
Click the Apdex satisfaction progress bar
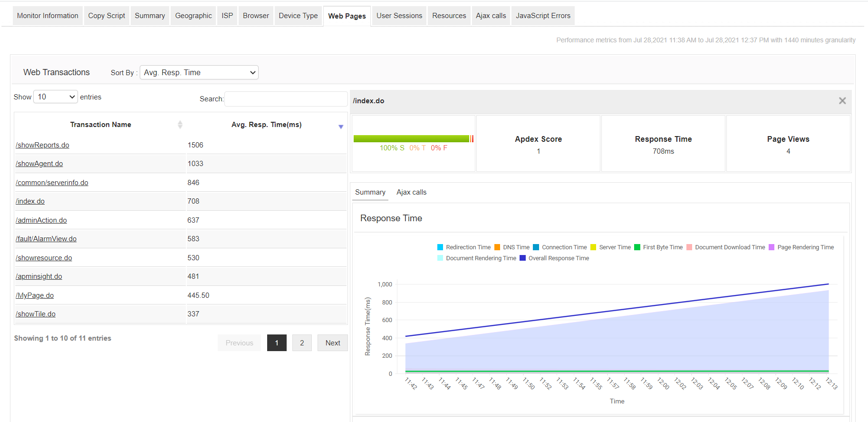point(412,138)
